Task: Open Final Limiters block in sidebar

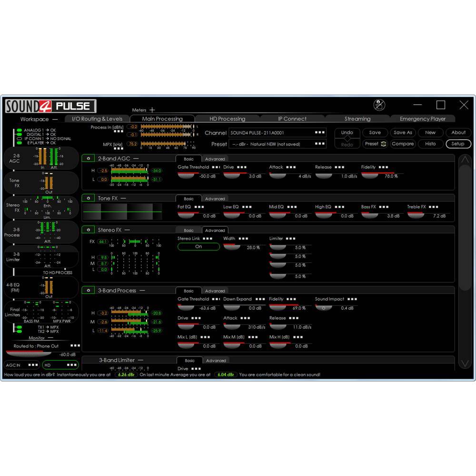Action: click(41, 312)
